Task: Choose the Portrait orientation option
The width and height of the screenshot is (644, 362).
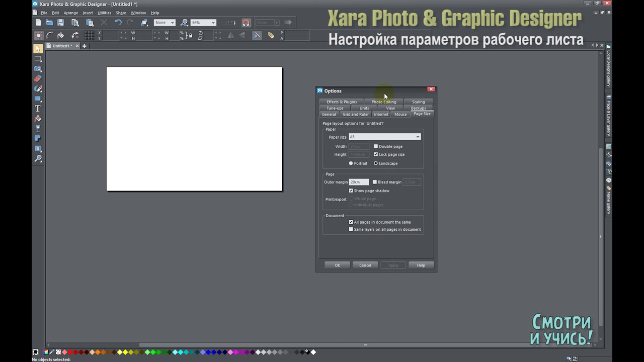Action: click(351, 163)
